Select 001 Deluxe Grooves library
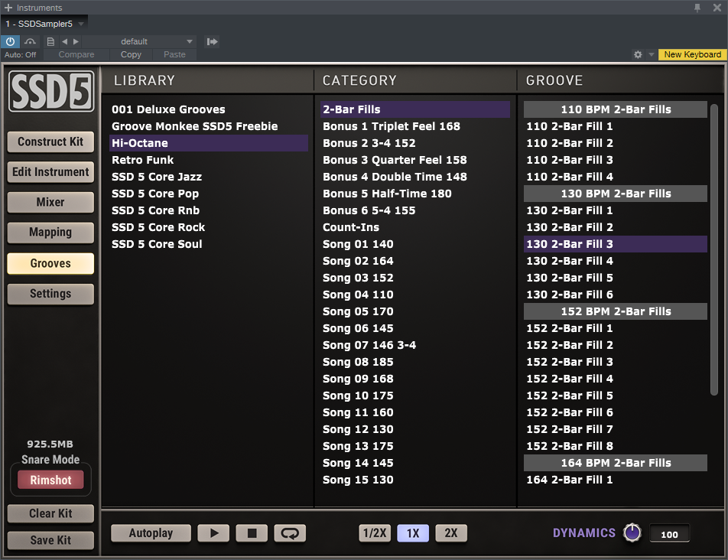Screen dimensions: 728x560 [209, 109]
